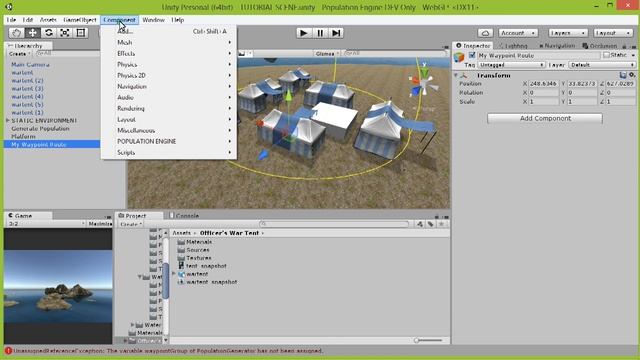Open the Layout dropdown

point(613,33)
